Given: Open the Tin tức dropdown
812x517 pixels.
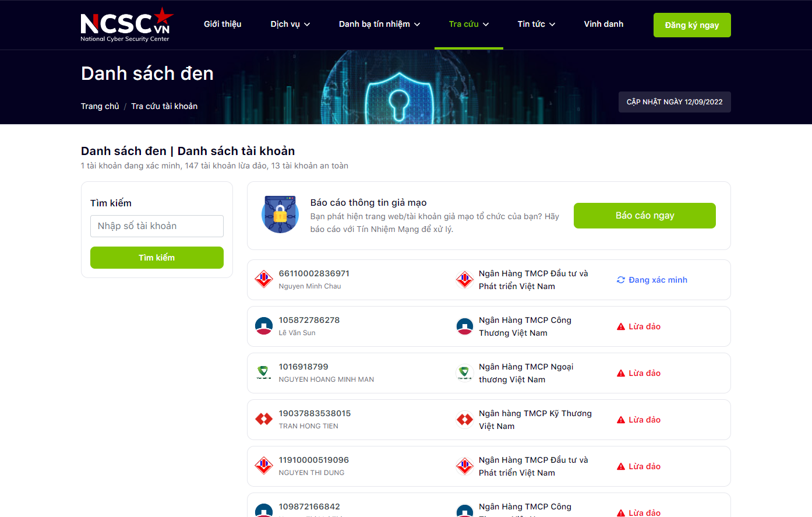Looking at the screenshot, I should click(x=536, y=24).
